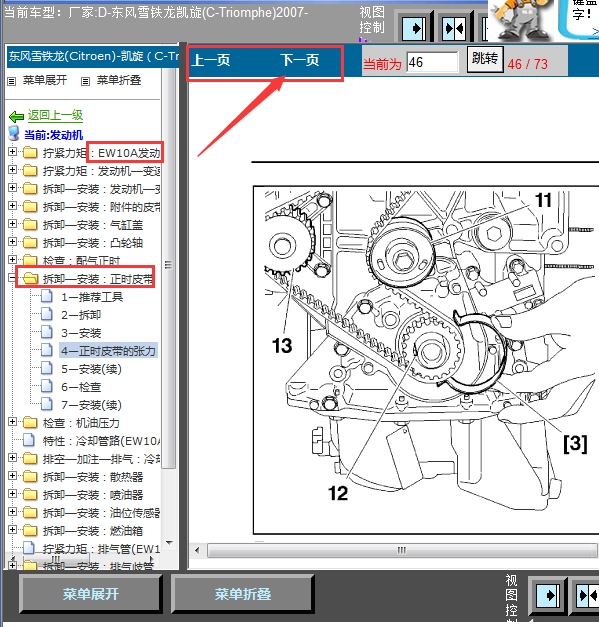
Task: Select 4—正时皮带的张力 page
Action: [108, 351]
